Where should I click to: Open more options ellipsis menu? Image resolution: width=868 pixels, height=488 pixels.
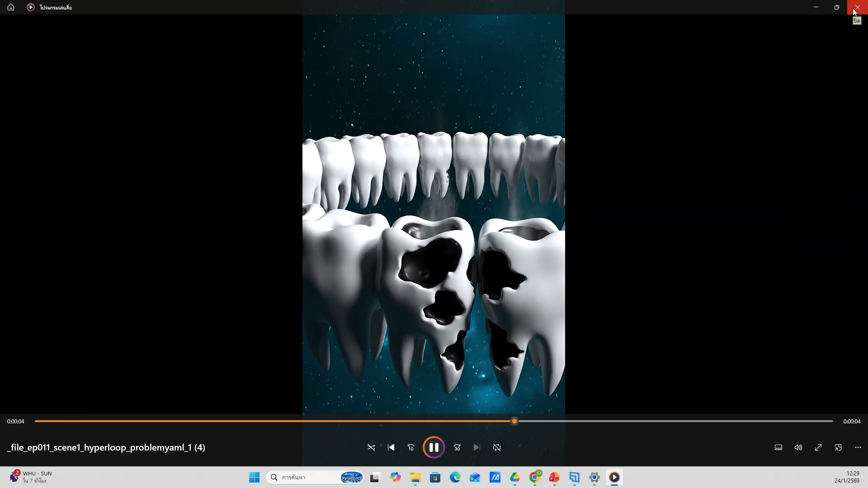(858, 447)
